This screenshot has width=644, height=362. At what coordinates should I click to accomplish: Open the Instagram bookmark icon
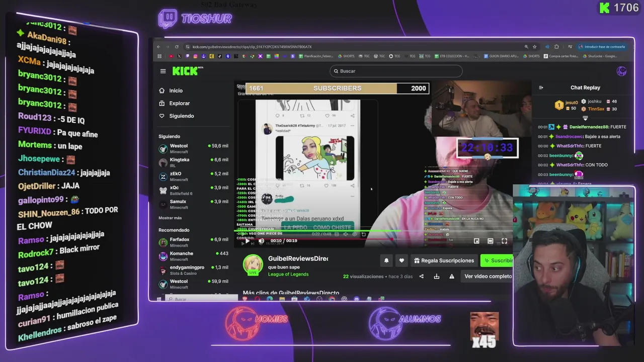tap(195, 56)
